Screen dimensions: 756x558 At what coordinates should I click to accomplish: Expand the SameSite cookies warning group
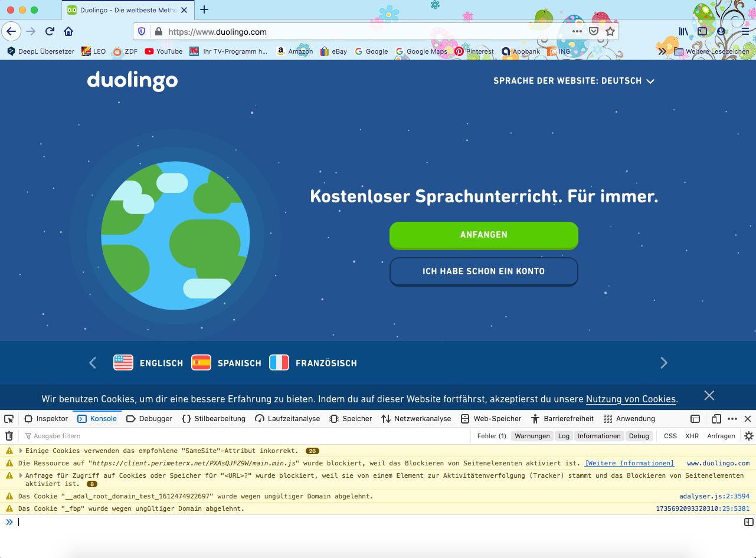point(21,451)
